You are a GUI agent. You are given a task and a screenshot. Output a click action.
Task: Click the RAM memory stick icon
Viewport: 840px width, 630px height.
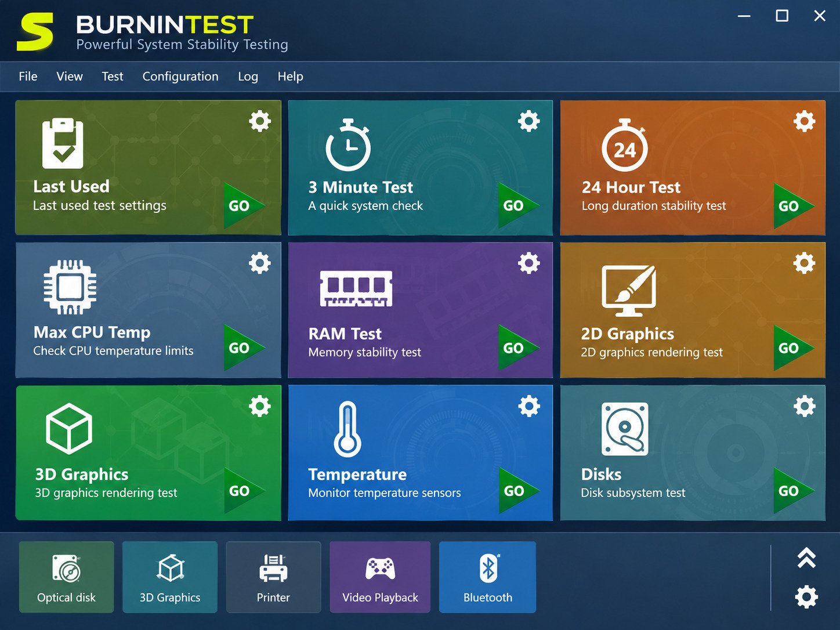(356, 288)
